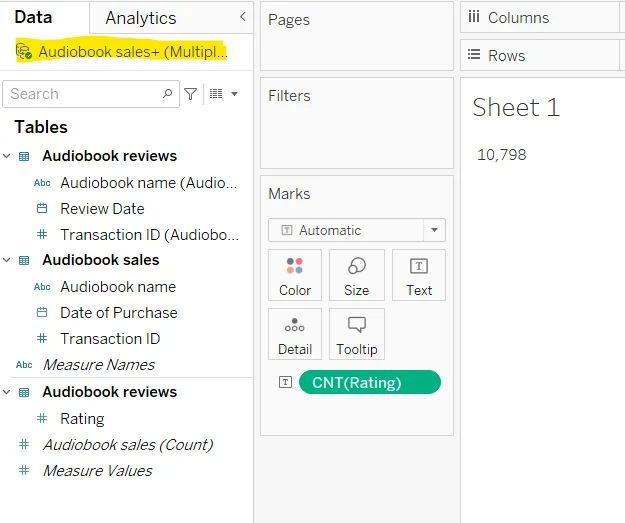The height and width of the screenshot is (523, 625).
Task: Open the Size marks card
Action: [x=357, y=275]
